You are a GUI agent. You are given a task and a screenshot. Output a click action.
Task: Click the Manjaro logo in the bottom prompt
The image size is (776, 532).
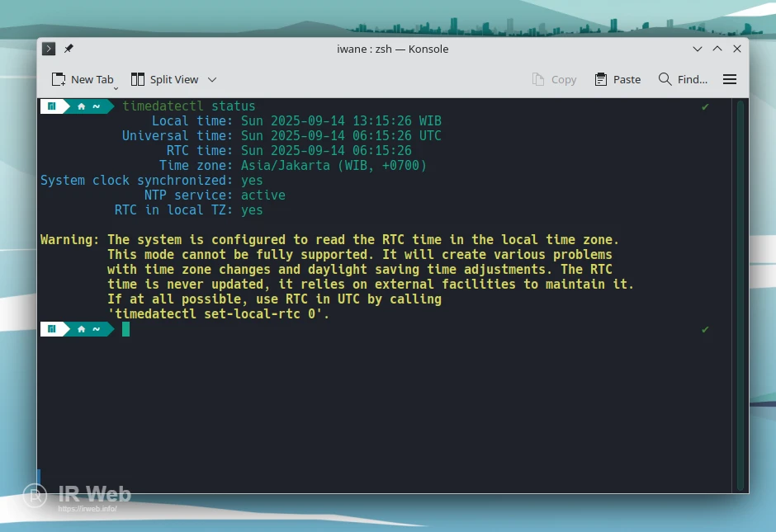click(x=51, y=329)
